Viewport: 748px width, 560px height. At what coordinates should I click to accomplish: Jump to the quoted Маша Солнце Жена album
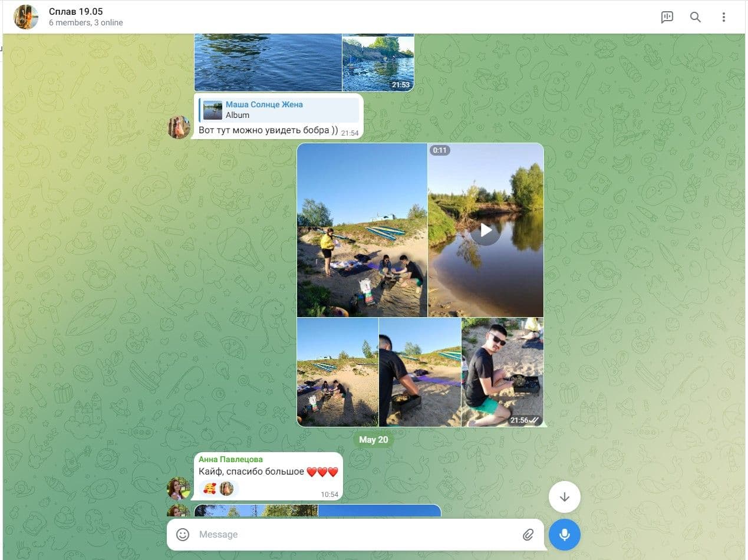[x=279, y=110]
